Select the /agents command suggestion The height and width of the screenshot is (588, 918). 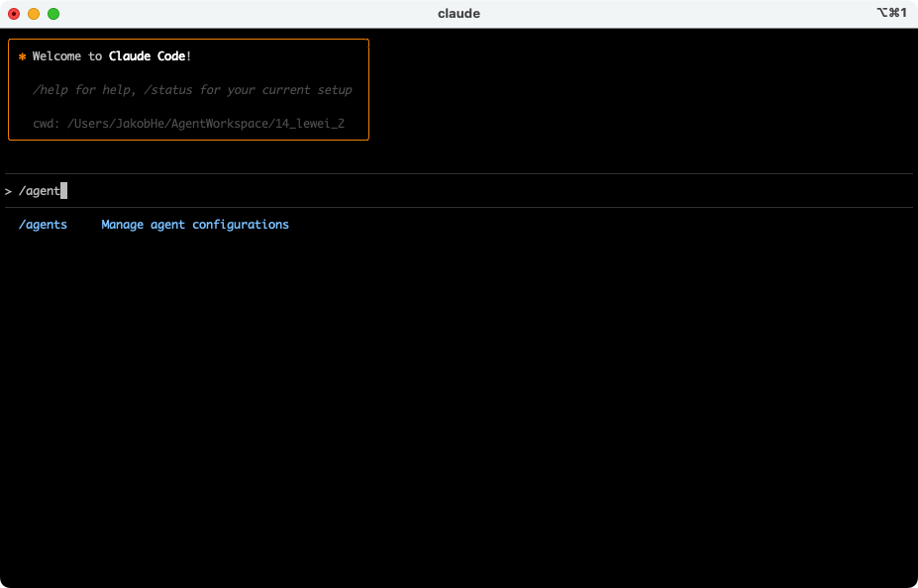(43, 225)
